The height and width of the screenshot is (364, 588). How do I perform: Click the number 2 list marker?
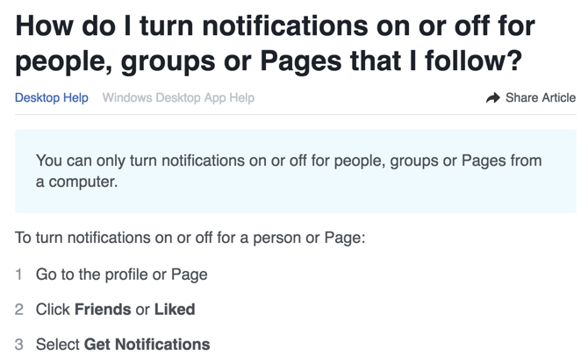[x=18, y=310]
